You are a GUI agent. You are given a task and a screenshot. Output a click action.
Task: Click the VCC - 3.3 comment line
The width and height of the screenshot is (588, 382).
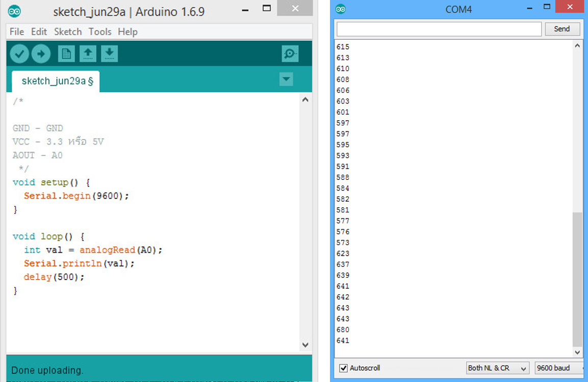[x=58, y=142]
